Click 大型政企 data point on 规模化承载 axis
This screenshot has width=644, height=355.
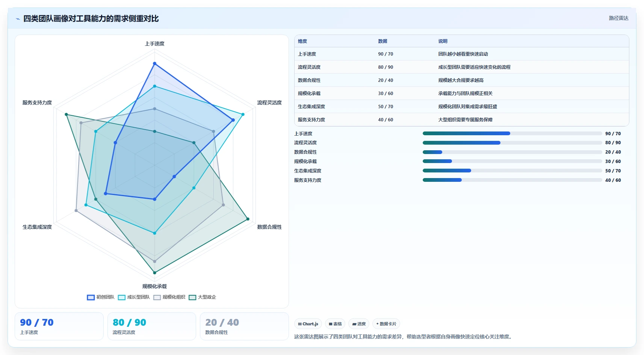(154, 273)
